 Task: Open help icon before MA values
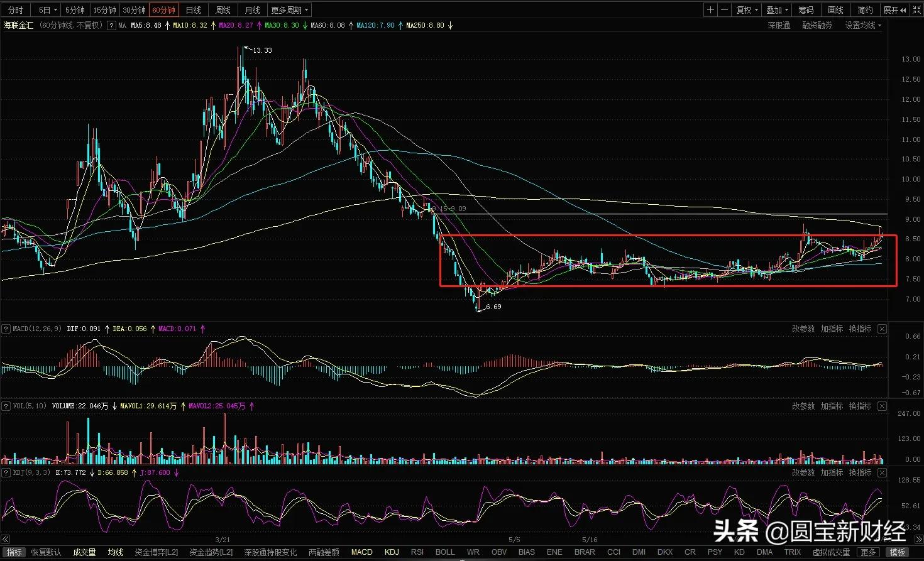click(x=111, y=26)
